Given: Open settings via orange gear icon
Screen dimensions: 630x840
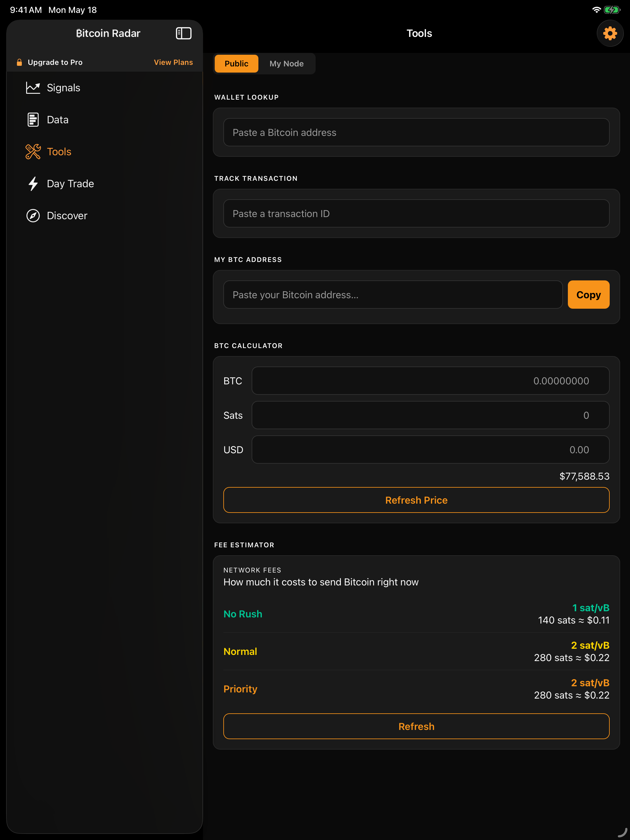Looking at the screenshot, I should point(610,34).
